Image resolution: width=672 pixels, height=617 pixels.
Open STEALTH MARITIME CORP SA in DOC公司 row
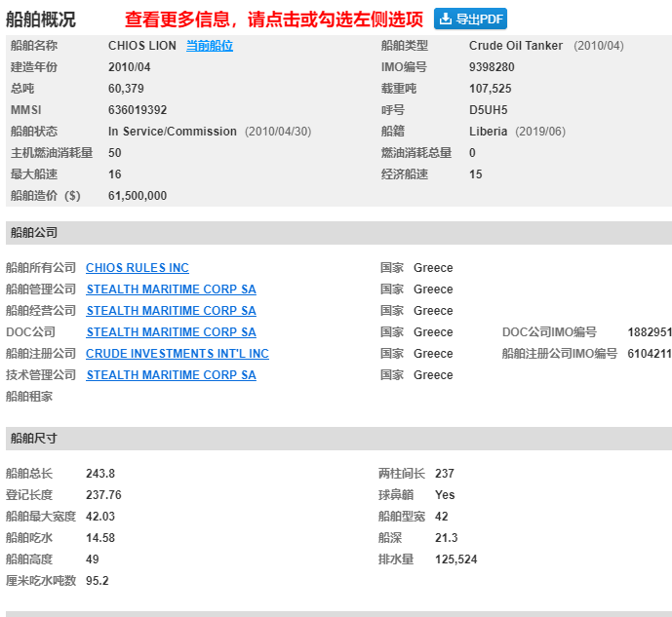tap(172, 332)
